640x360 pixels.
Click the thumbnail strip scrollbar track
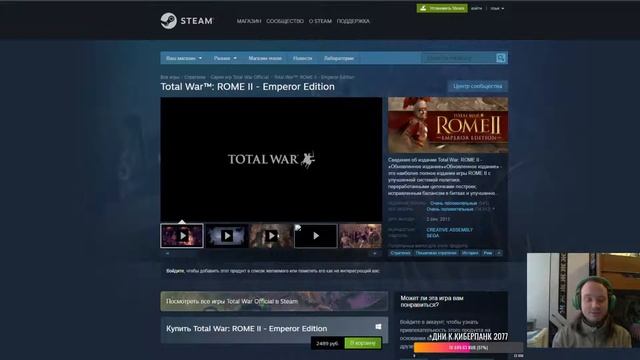point(271,253)
